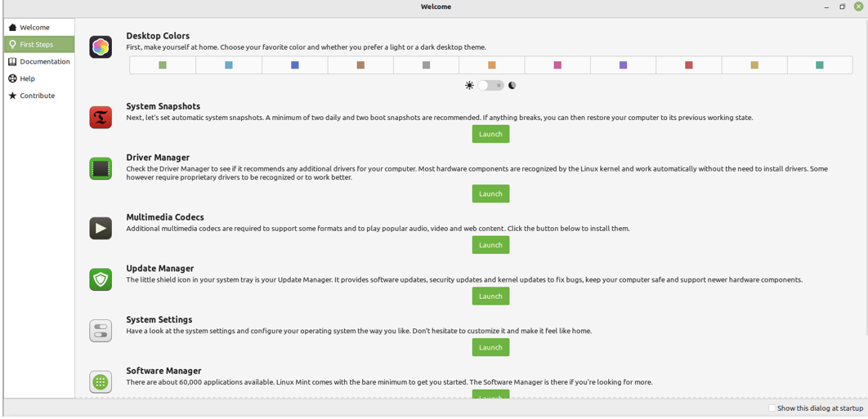This screenshot has width=868, height=419.
Task: Click the System Settings heading
Action: pos(159,319)
